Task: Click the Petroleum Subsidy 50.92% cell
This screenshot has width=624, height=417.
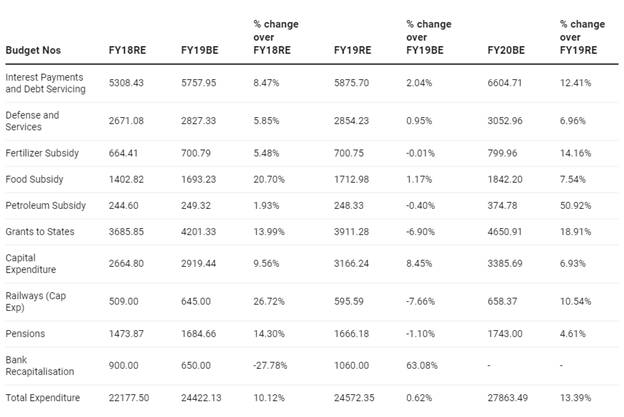Action: (x=575, y=206)
